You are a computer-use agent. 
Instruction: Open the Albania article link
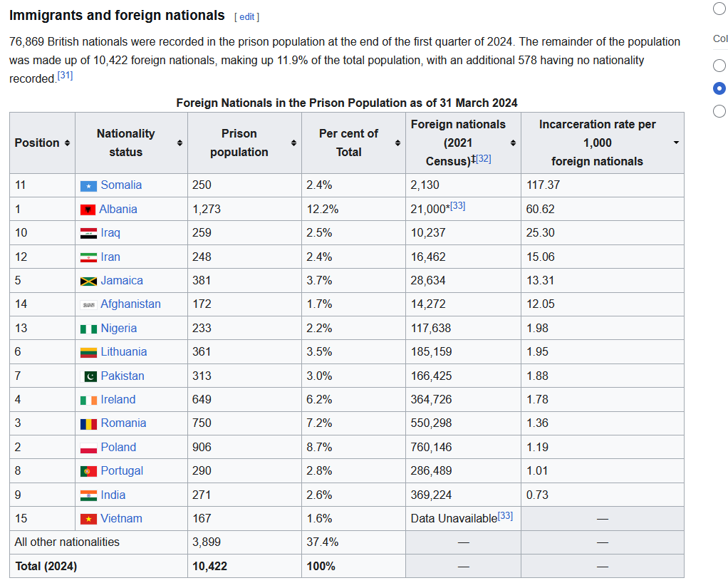118,209
